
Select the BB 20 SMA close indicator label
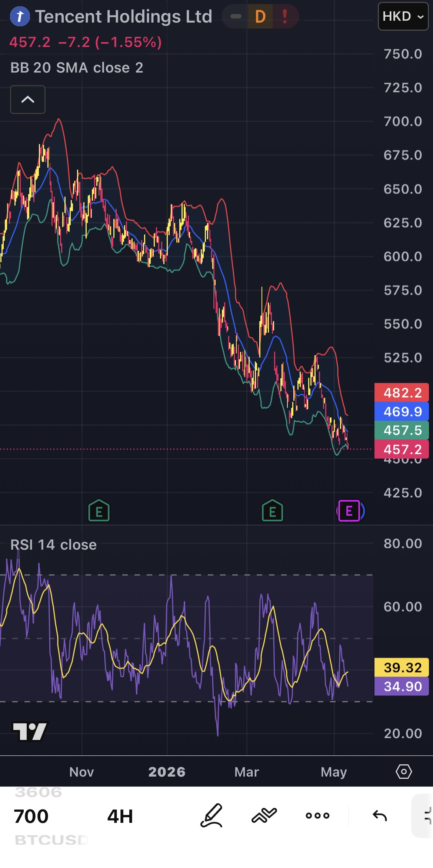[x=77, y=68]
